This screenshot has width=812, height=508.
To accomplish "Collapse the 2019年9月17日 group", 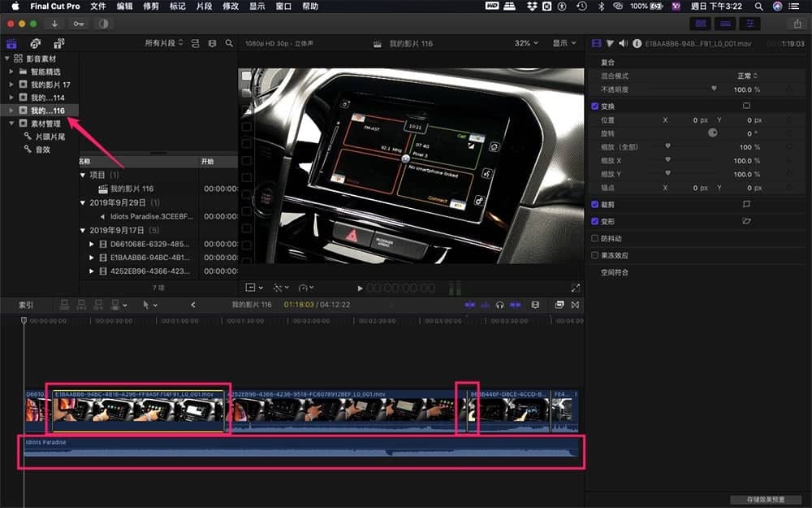I will pyautogui.click(x=82, y=230).
